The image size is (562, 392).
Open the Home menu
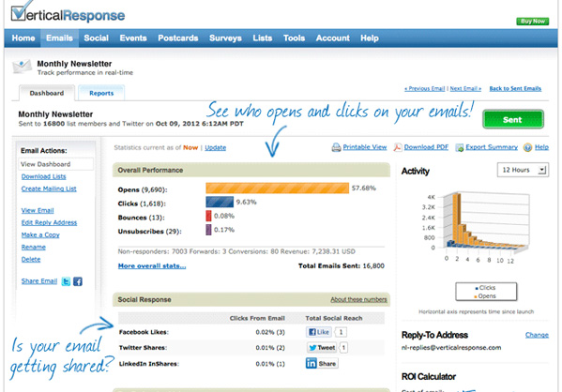coord(23,38)
